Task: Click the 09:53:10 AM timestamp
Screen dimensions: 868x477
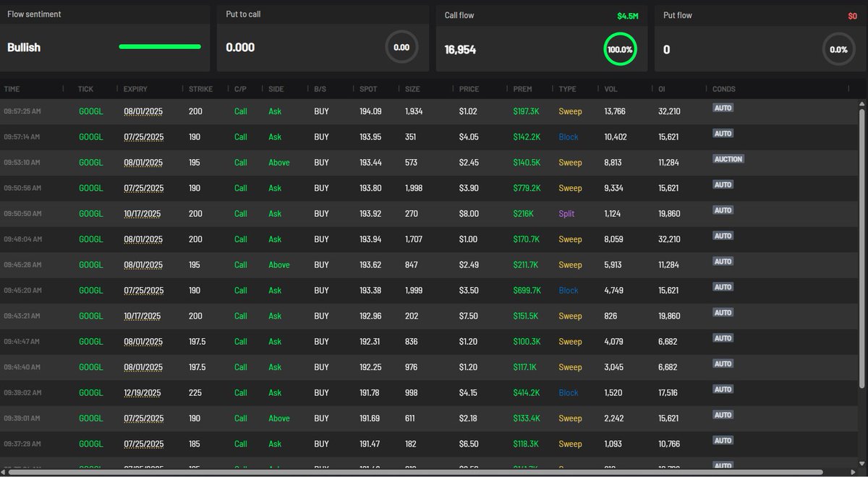Action: 22,163
